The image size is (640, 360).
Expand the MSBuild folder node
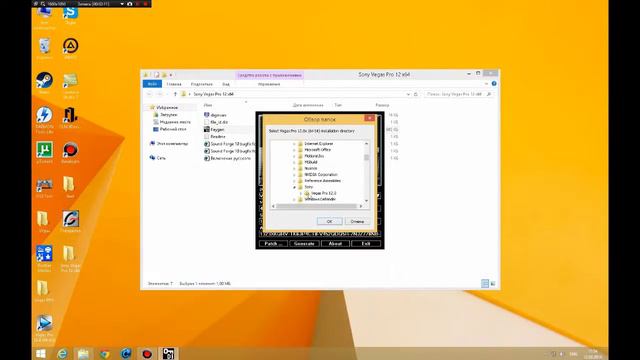pos(294,162)
